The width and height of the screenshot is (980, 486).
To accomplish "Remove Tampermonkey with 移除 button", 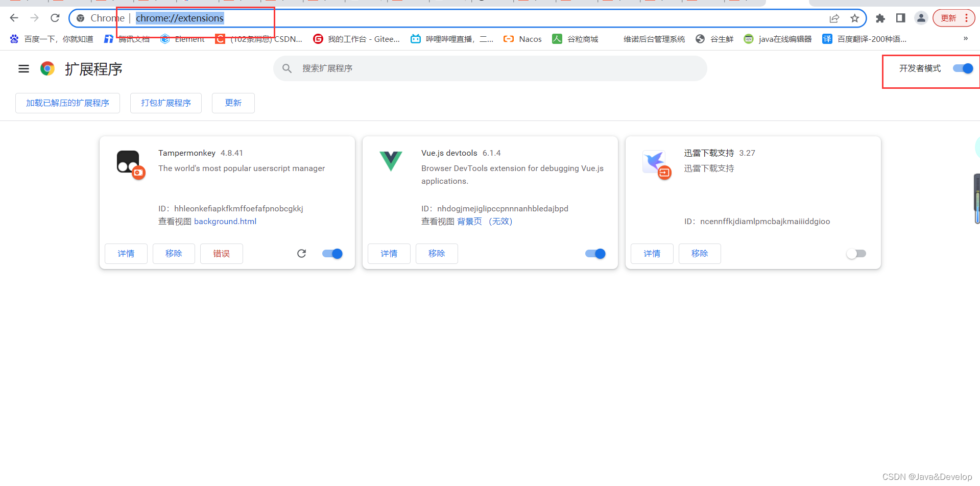I will (174, 254).
